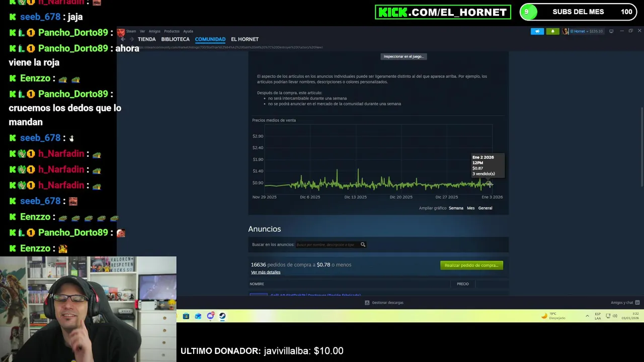644x362 pixels.
Task: Click the Inspeccionar en el juego button
Action: [404, 56]
